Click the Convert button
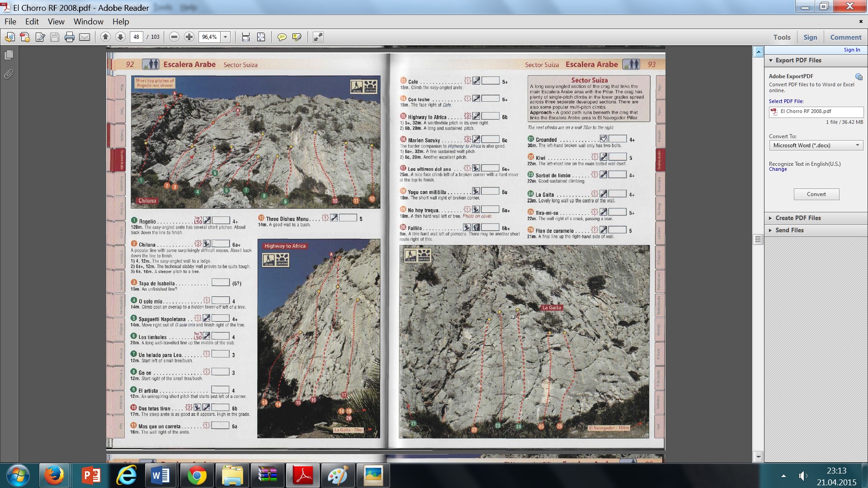This screenshot has height=488, width=868. 816,194
